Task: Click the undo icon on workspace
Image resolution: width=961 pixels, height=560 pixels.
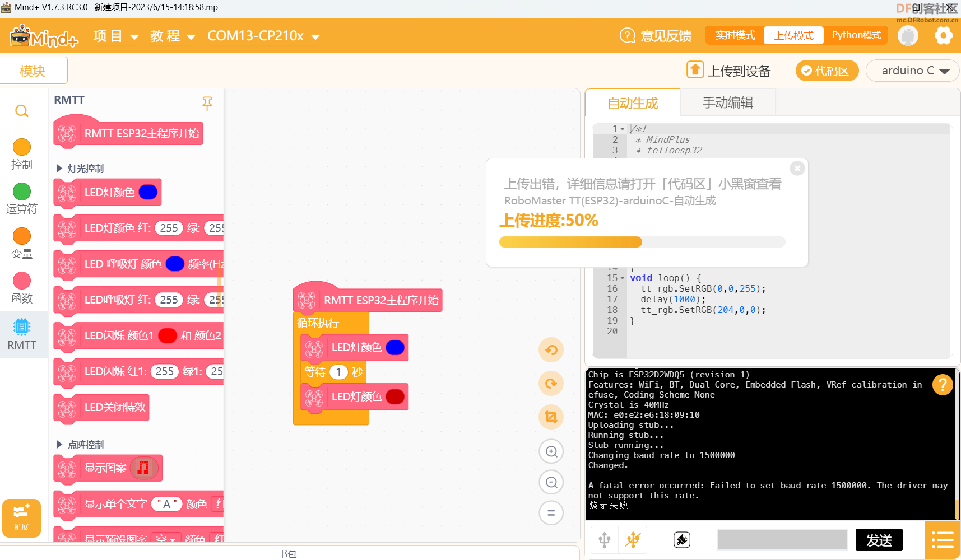Action: [x=551, y=350]
